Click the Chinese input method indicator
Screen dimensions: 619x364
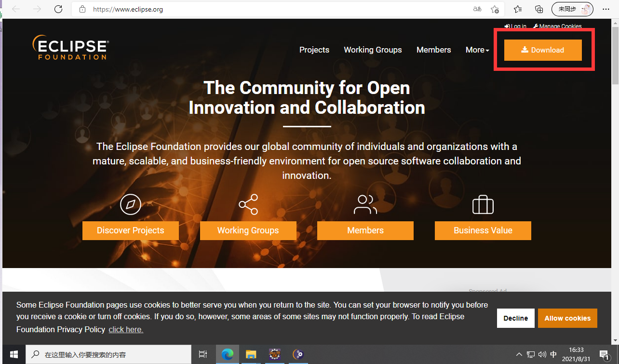click(x=553, y=355)
